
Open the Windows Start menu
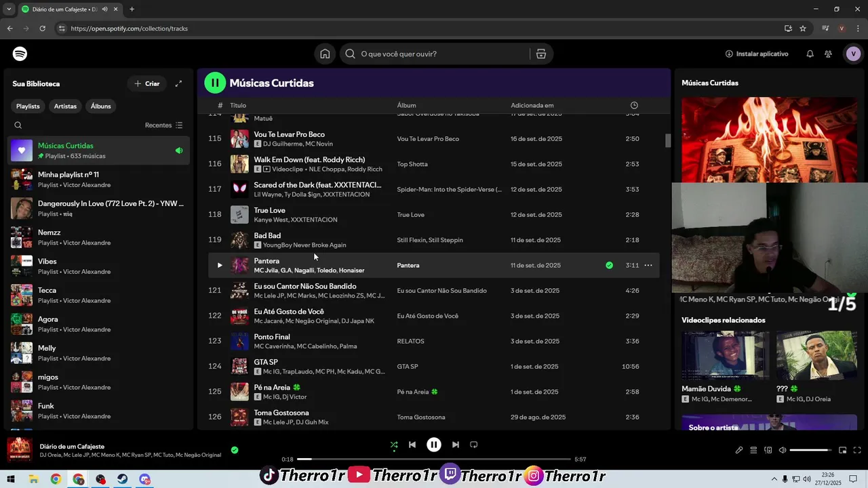(10, 479)
